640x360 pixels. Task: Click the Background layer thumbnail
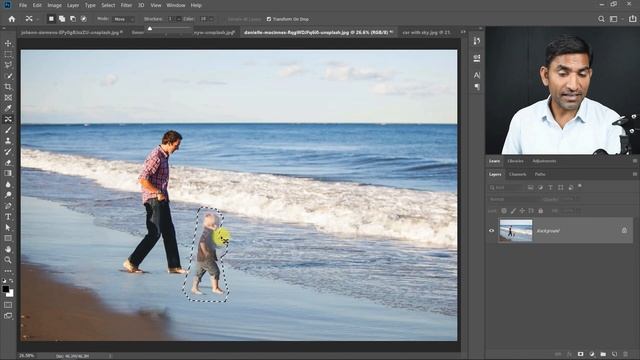coord(516,231)
